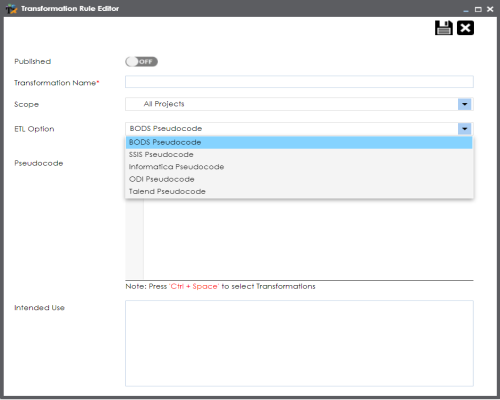Image resolution: width=500 pixels, height=400 pixels.
Task: Close the window using title bar X
Action: click(490, 9)
